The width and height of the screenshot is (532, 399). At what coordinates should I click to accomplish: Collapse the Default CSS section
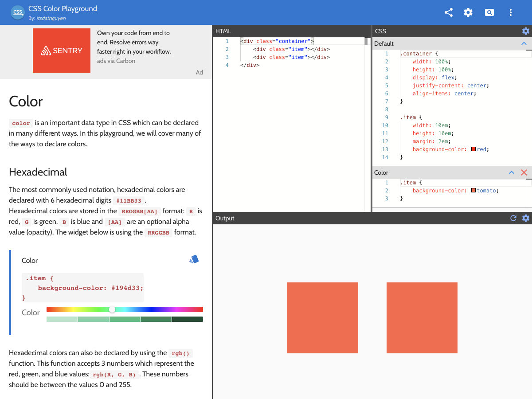click(524, 43)
